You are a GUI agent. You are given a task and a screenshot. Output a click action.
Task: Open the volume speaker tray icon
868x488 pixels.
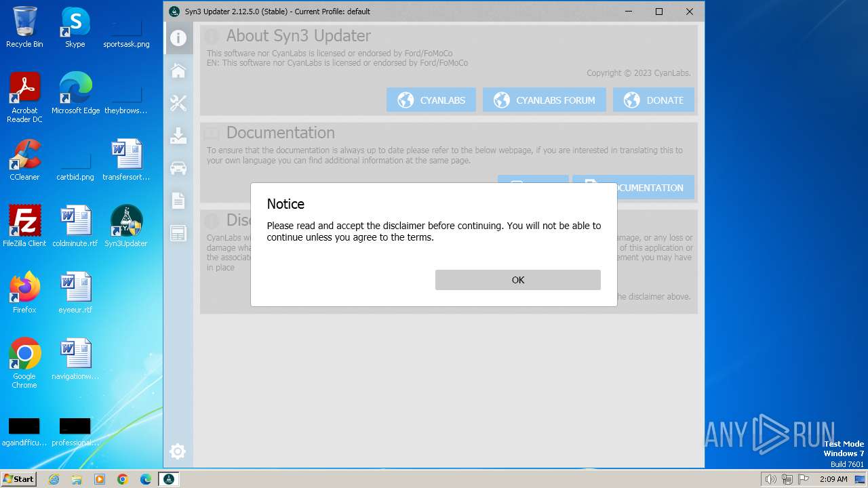(770, 479)
